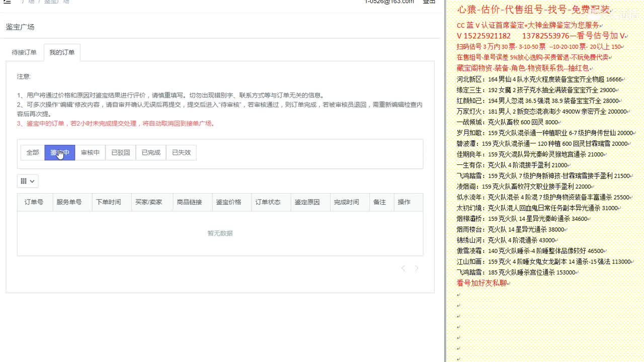Image resolution: width=644 pixels, height=362 pixels.
Task: Click the 傲雪凌霜 listing line in document
Action: [x=532, y=251]
